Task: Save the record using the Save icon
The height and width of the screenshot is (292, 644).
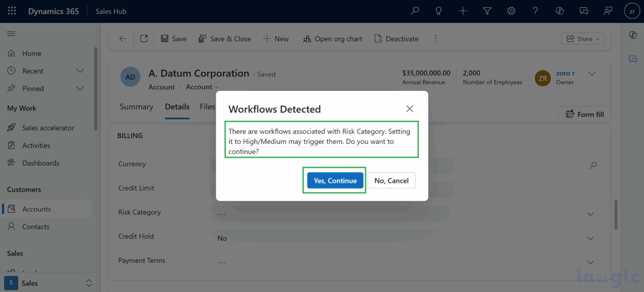Action: point(173,38)
